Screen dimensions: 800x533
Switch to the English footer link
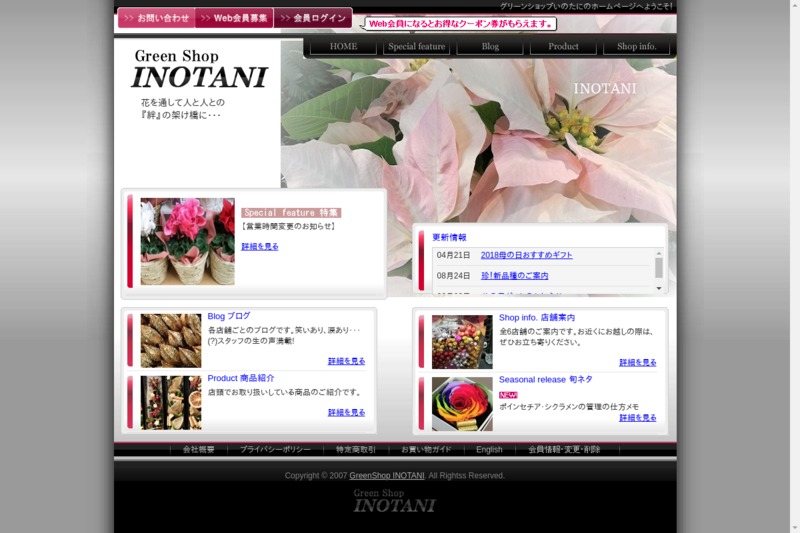click(x=489, y=449)
